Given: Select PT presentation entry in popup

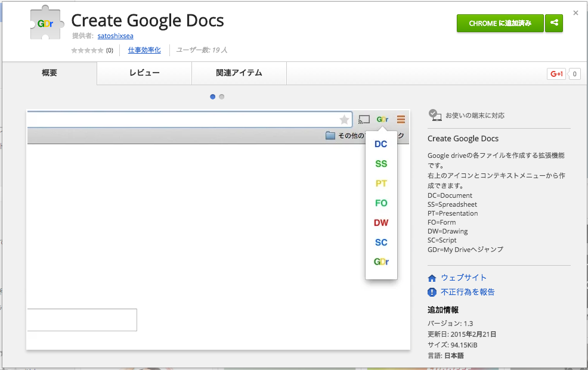Looking at the screenshot, I should (x=381, y=184).
